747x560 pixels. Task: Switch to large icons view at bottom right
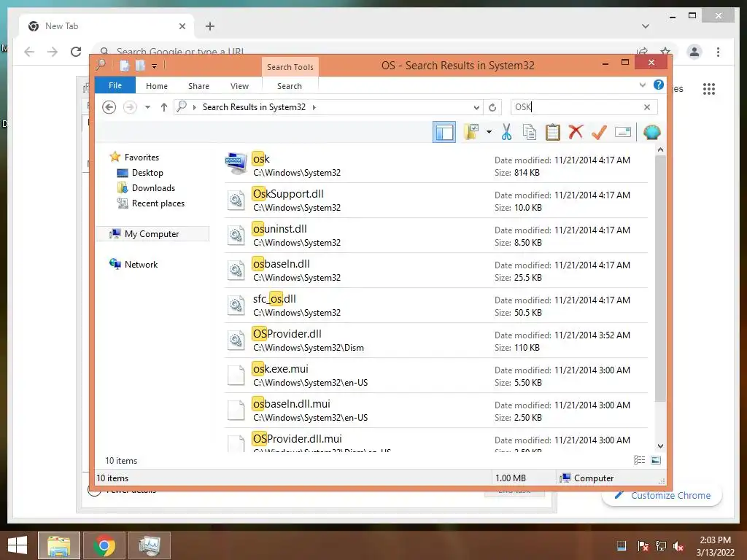pyautogui.click(x=656, y=460)
